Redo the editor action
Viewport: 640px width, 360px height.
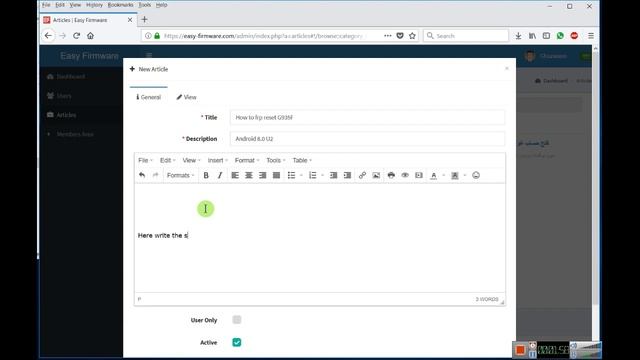coord(155,175)
